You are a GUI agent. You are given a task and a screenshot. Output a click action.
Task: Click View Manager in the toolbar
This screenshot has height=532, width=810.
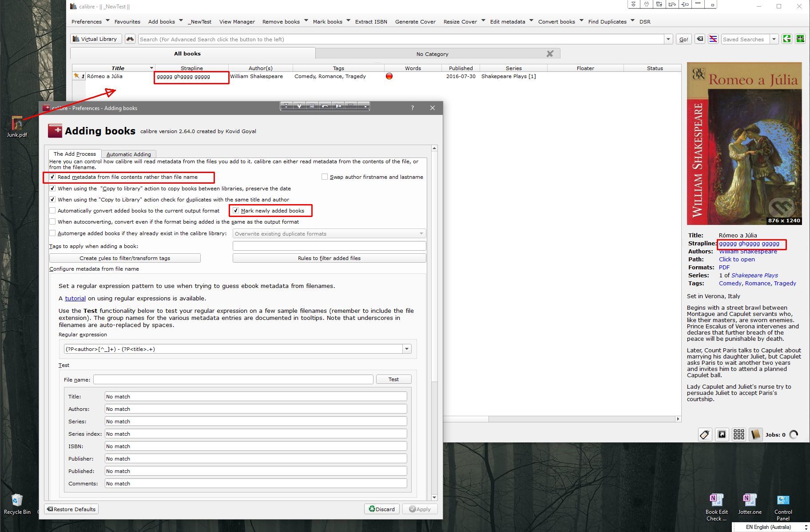(x=237, y=21)
